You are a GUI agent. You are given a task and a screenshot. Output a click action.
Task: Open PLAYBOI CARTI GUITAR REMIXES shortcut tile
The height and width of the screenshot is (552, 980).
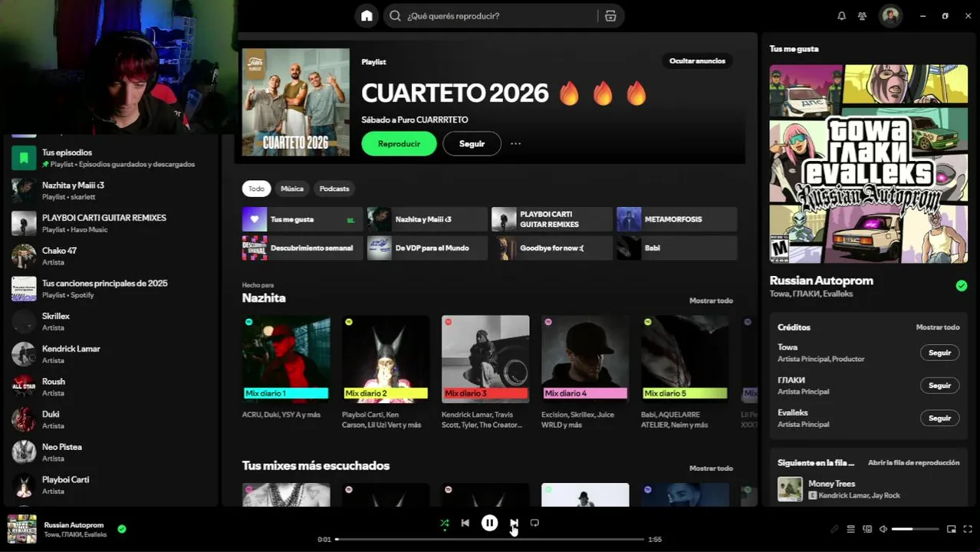click(552, 219)
